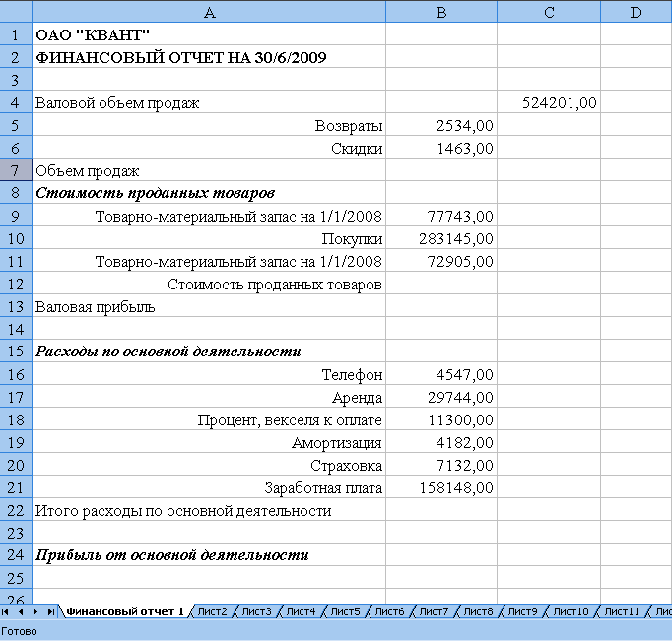Select the Амортизация label cell

pyautogui.click(x=209, y=442)
